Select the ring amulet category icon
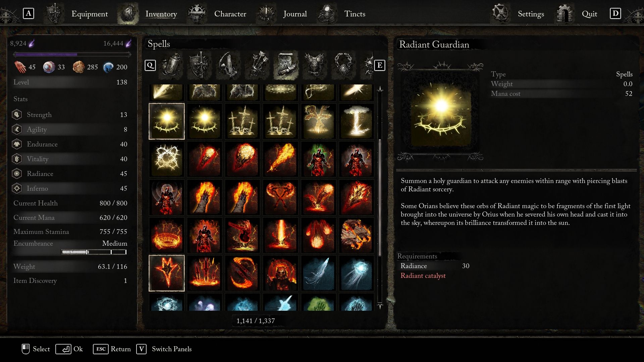The image size is (644, 362). [x=343, y=65]
